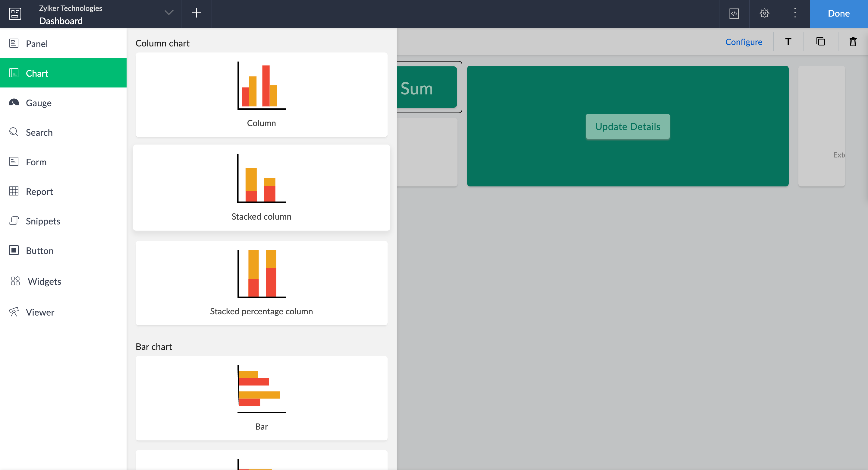Expand the Dashboard page dropdown chevron
The image size is (868, 470).
tap(169, 13)
